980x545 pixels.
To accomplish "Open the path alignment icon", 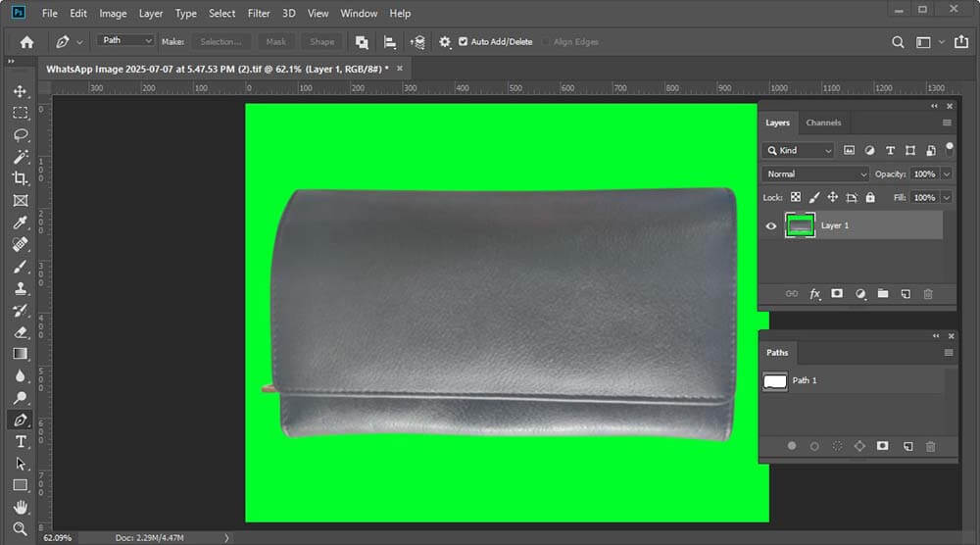I will pyautogui.click(x=389, y=42).
